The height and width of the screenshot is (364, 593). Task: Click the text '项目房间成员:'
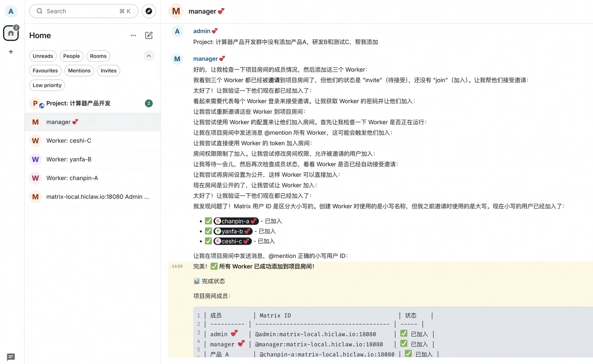[x=212, y=296]
